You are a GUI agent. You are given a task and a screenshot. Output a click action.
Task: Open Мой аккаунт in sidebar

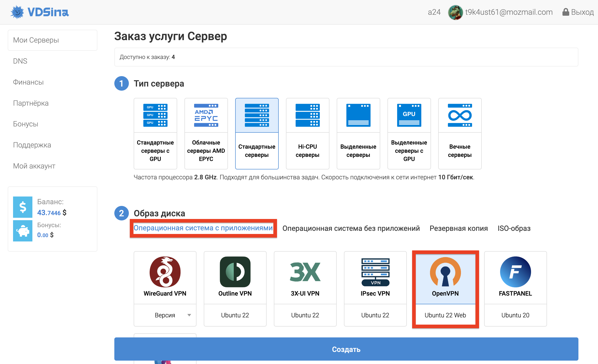34,166
